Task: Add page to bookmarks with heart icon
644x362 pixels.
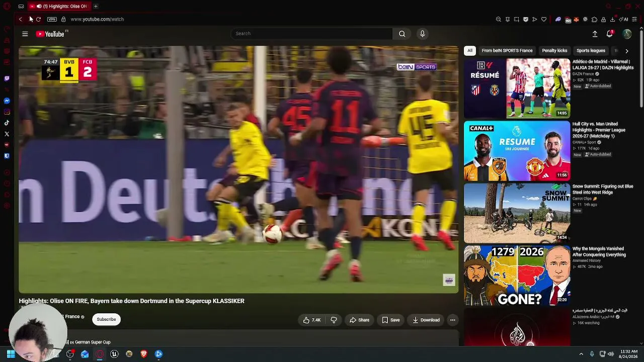Action: pyautogui.click(x=544, y=19)
